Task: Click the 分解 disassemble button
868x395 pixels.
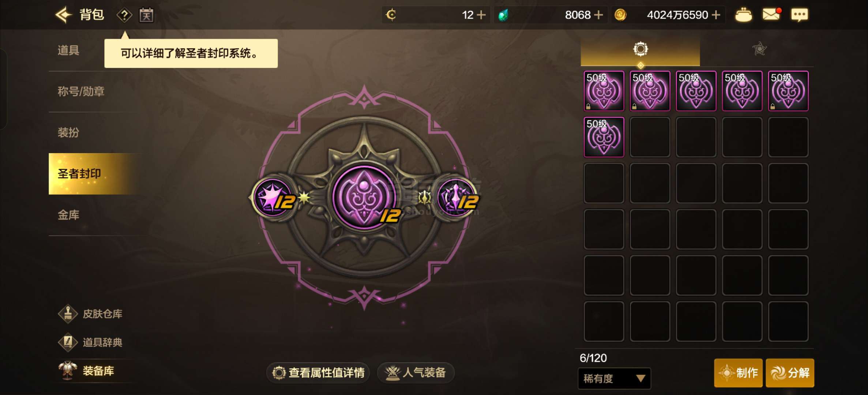Action: (x=790, y=373)
